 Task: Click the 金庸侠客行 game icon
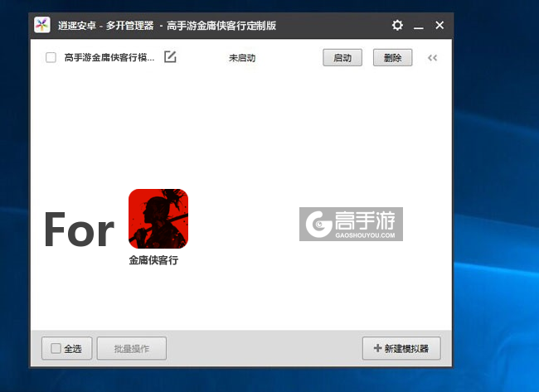coord(158,219)
